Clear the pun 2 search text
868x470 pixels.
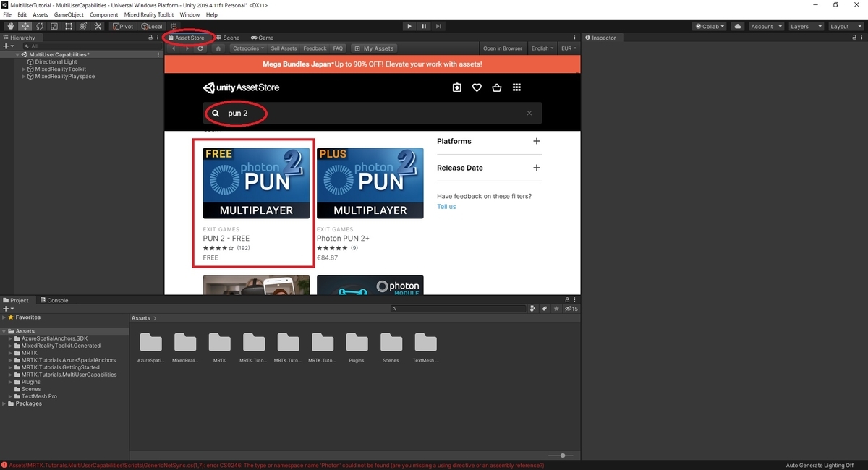tap(529, 114)
